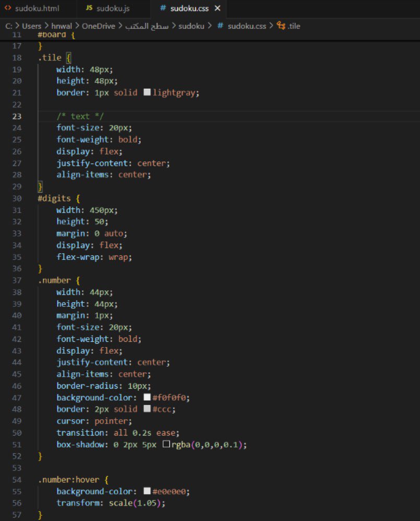The width and height of the screenshot is (420, 521).
Task: Click 'transition: all 0.2s ease;' on line 50
Action: [x=118, y=432]
